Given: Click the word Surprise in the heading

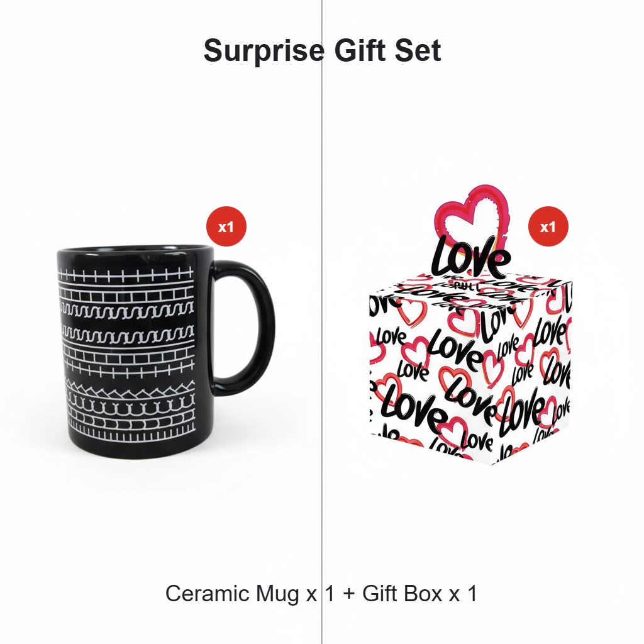Looking at the screenshot, I should [264, 50].
